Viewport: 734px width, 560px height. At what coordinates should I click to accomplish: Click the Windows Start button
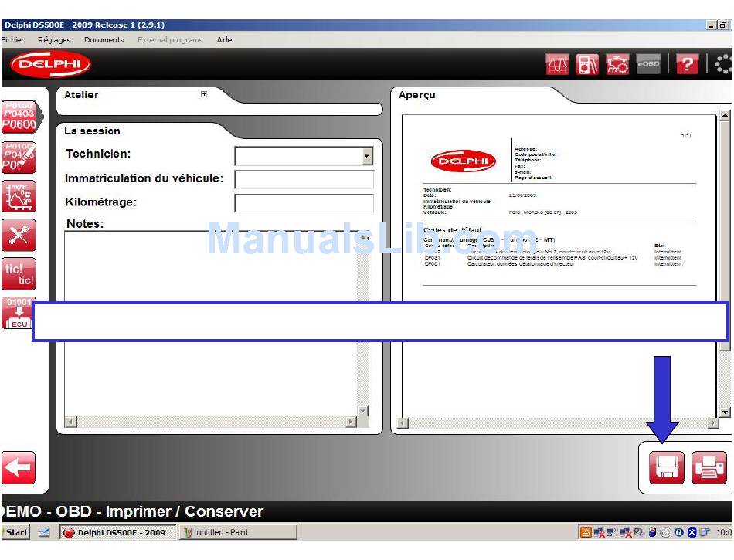[15, 532]
